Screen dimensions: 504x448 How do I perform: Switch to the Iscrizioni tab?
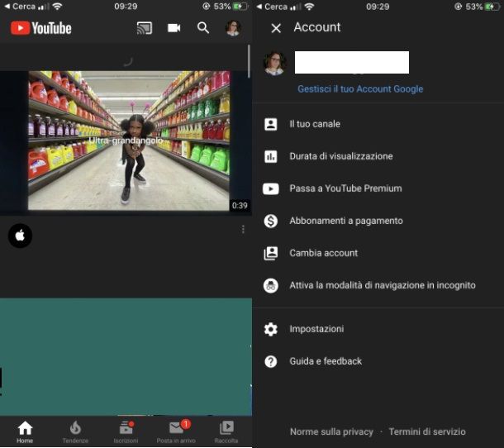[126, 432]
